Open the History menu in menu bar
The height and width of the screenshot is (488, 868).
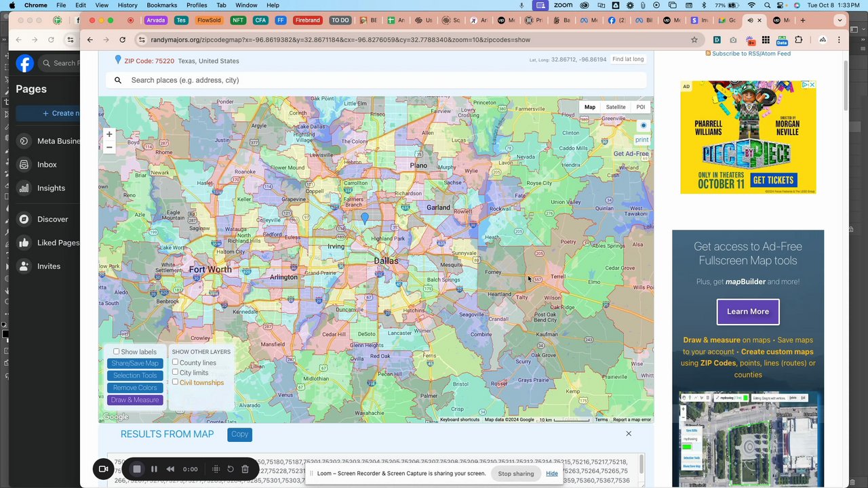click(x=127, y=5)
